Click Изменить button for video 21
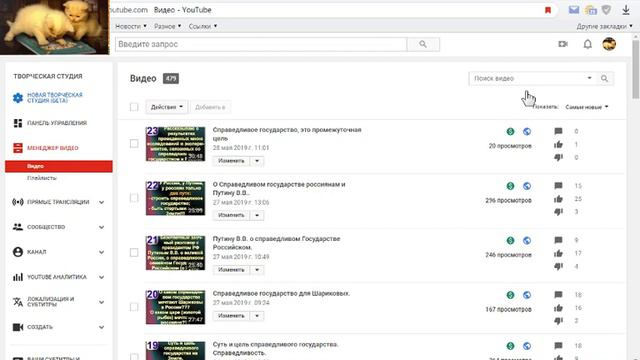The width and height of the screenshot is (640, 360). pyautogui.click(x=231, y=270)
